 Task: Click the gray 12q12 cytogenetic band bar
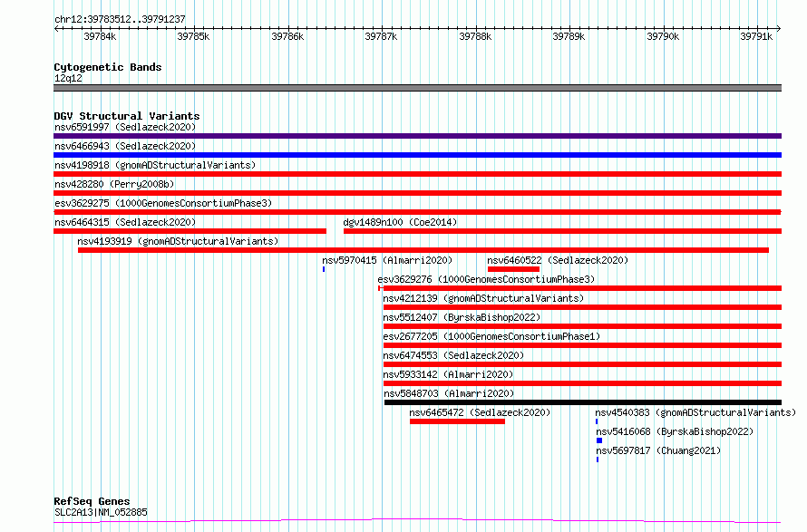(x=417, y=88)
